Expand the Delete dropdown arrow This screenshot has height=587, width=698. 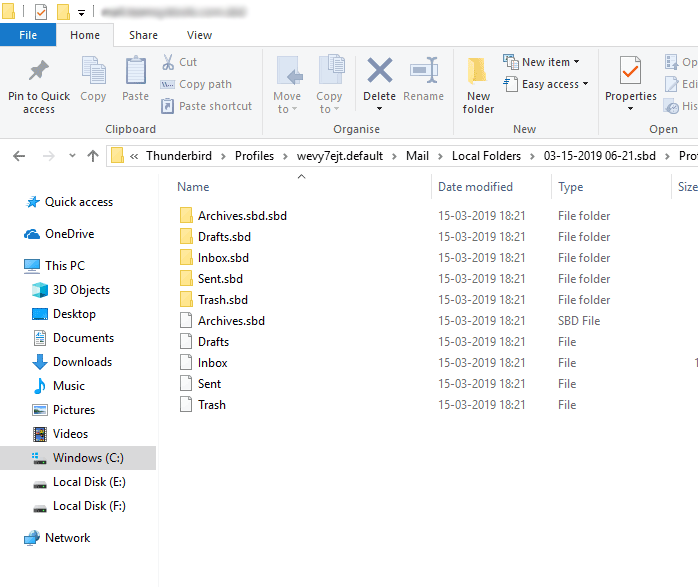pyautogui.click(x=379, y=109)
